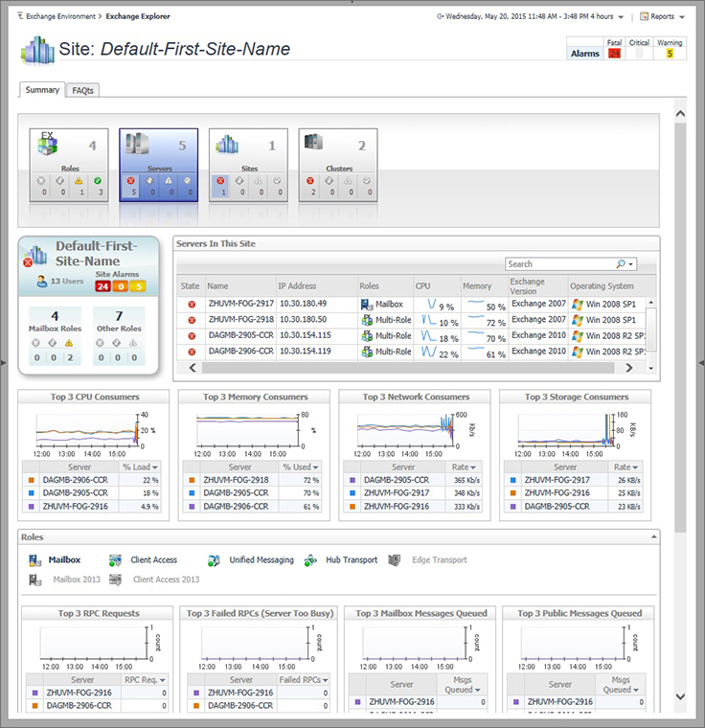The image size is (705, 728).
Task: Click the Client Access 2013 role icon
Action: tap(115, 580)
